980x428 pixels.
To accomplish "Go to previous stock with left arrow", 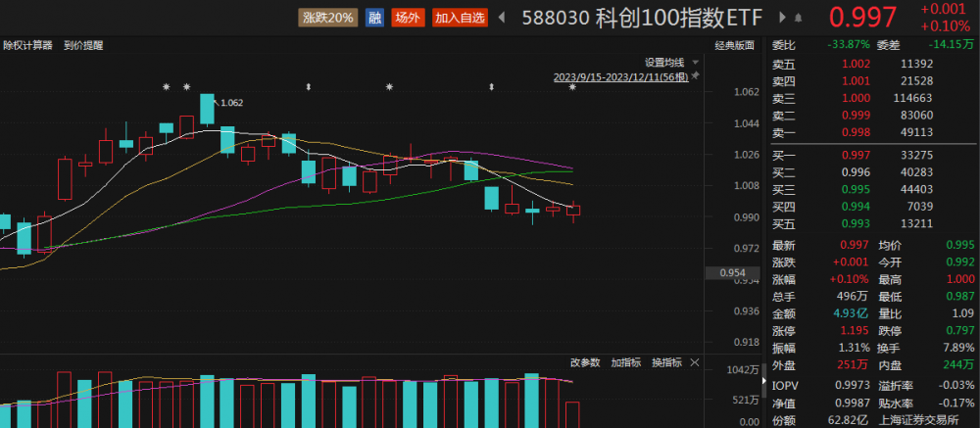I will (x=501, y=18).
